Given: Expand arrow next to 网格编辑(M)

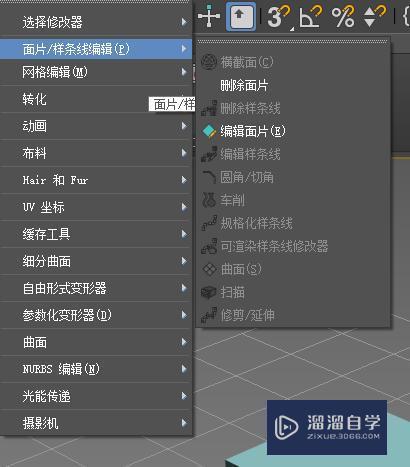Looking at the screenshot, I should [184, 72].
